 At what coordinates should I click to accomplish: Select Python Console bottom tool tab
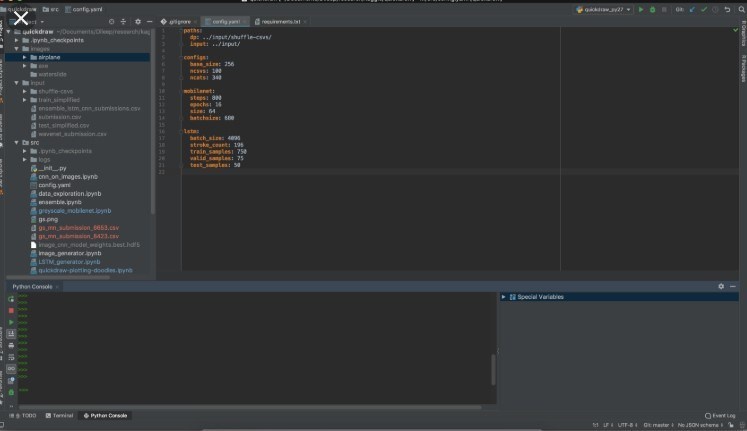(105, 415)
